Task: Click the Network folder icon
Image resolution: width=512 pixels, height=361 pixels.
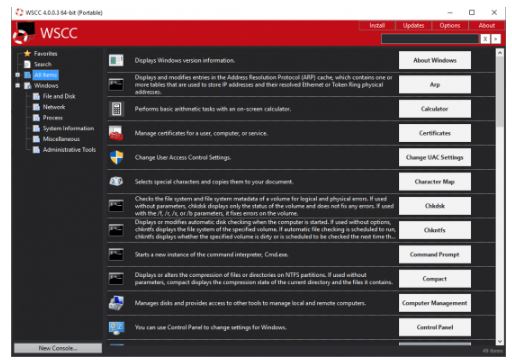Action: pyautogui.click(x=36, y=107)
